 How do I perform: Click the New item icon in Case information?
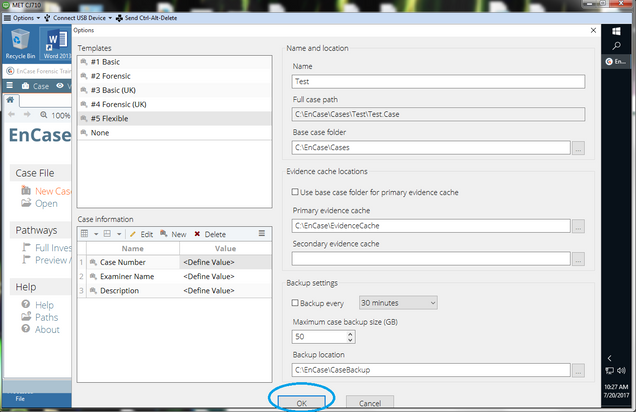(165, 234)
